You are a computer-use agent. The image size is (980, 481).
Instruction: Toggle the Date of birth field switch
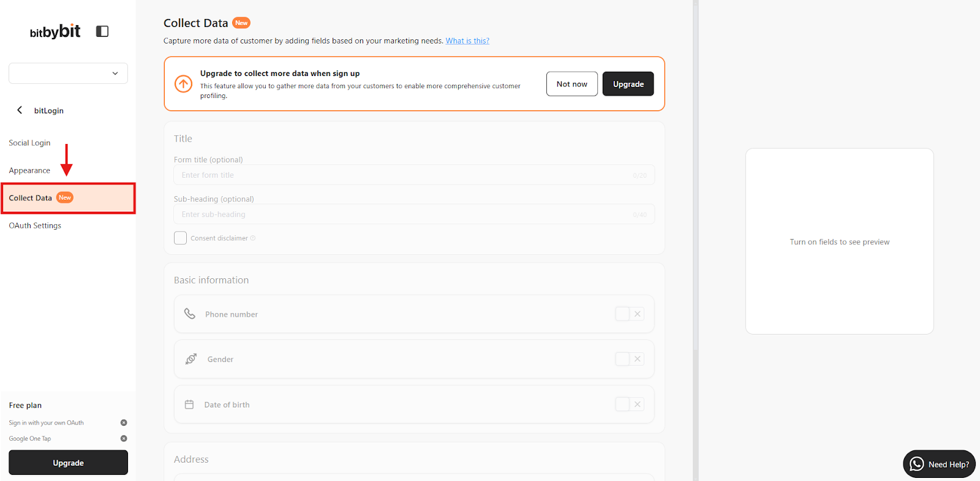(630, 404)
